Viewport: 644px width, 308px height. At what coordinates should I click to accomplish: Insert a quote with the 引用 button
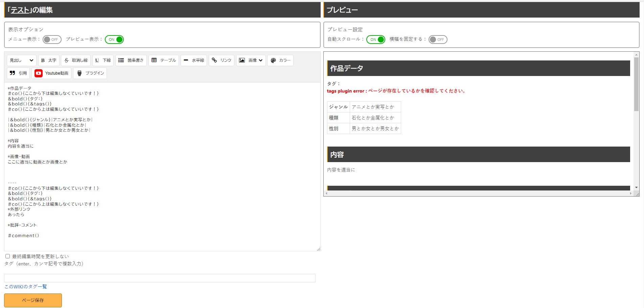pyautogui.click(x=18, y=73)
